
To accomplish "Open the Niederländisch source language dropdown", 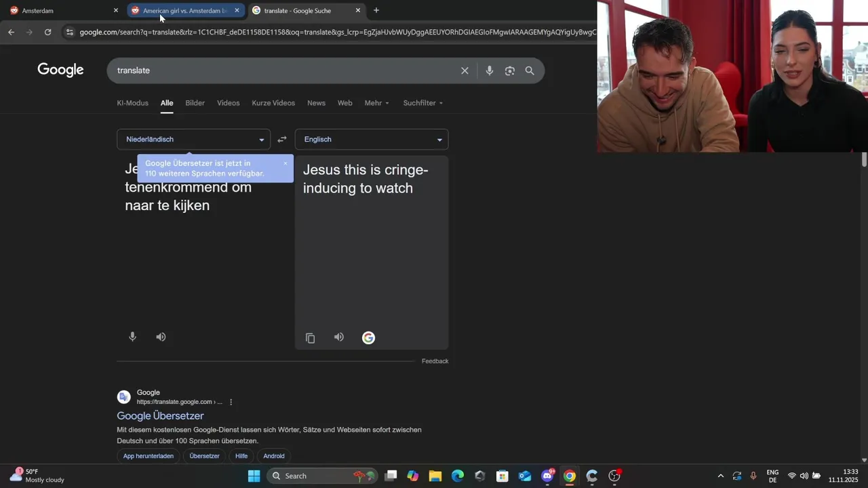I will (194, 140).
